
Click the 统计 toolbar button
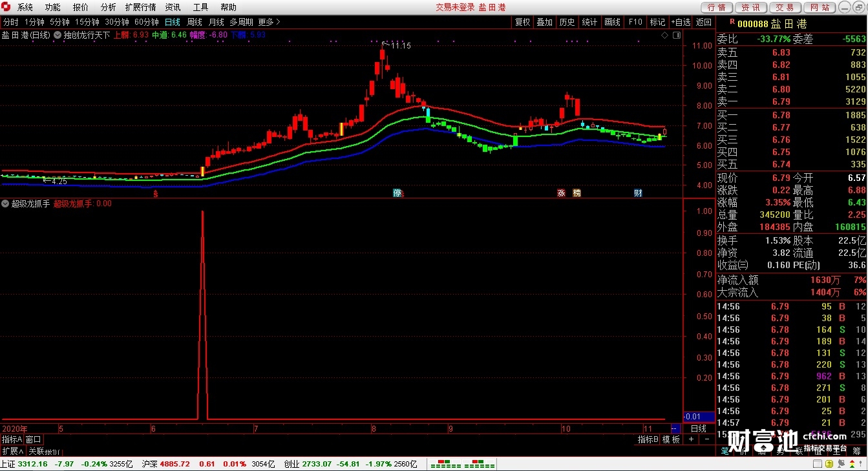(x=590, y=22)
